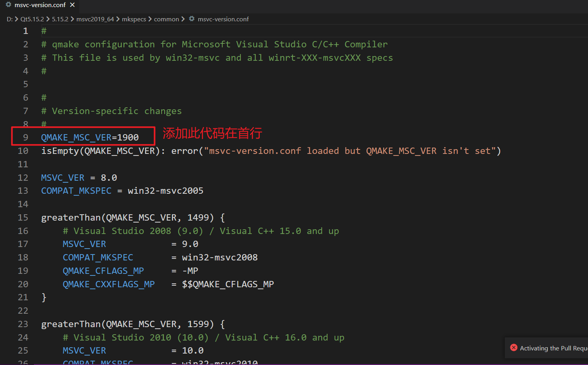Screen dimensions: 588x365
Task: Click the red error icon in the notification
Action: pyautogui.click(x=514, y=348)
